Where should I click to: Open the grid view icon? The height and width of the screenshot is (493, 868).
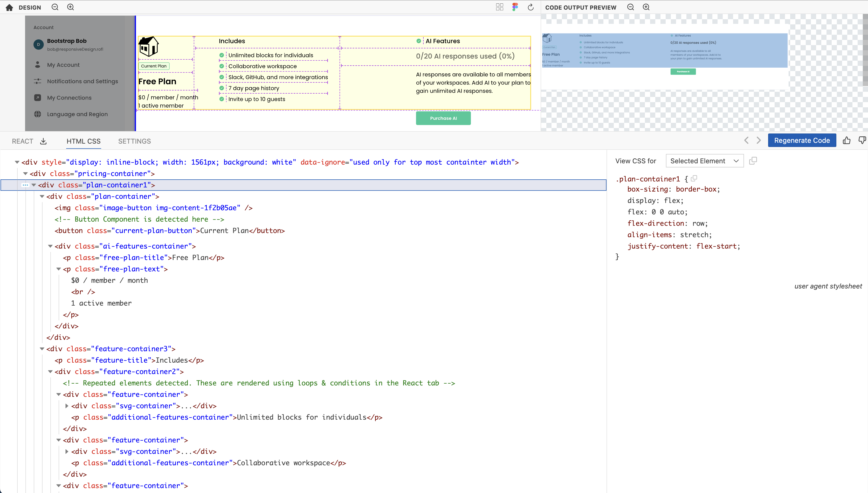click(499, 7)
